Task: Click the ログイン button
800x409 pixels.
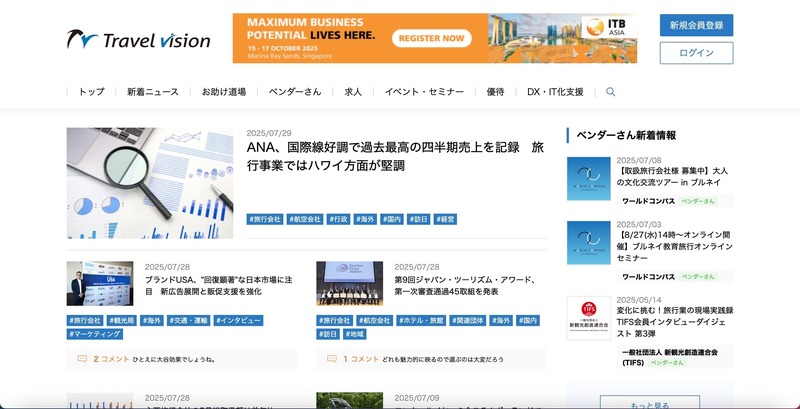Action: [x=696, y=53]
